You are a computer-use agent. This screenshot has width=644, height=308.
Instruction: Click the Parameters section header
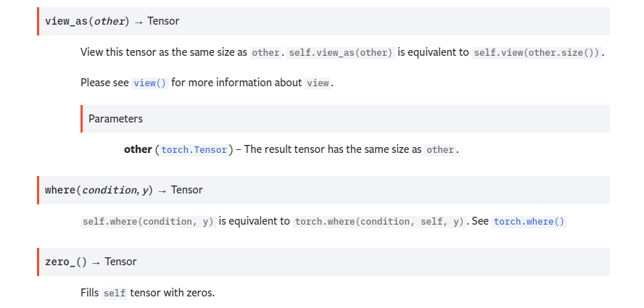pos(116,119)
